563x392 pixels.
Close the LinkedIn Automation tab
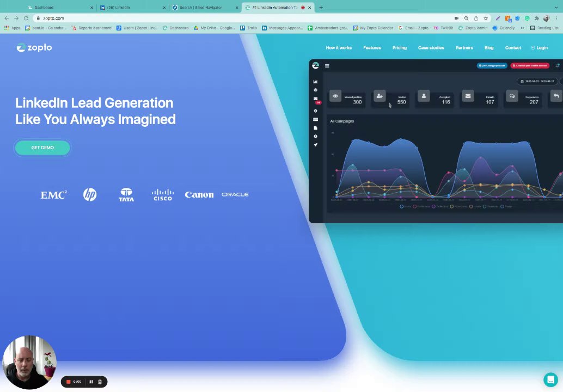[309, 7]
